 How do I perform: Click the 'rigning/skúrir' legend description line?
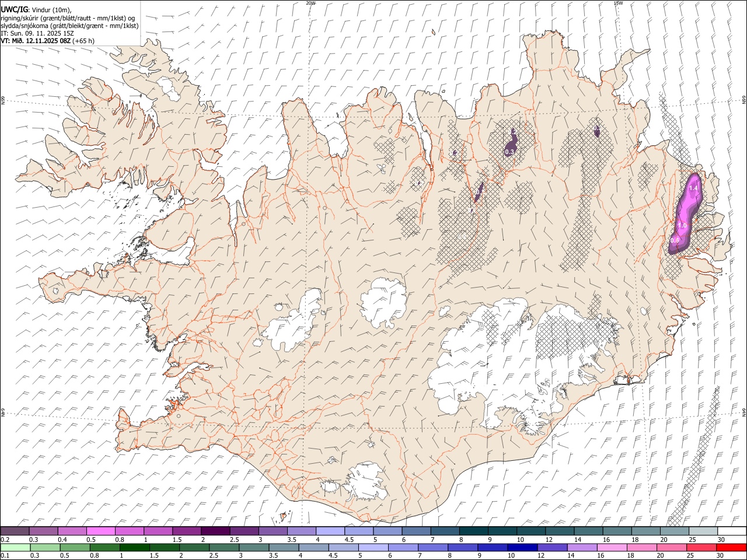(x=68, y=18)
